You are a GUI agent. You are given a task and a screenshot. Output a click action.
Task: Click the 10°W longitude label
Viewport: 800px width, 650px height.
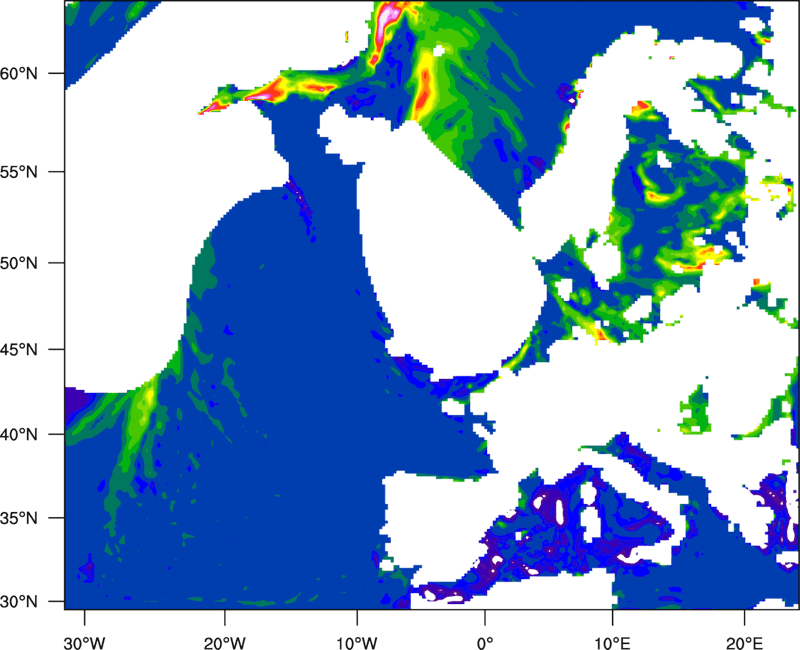click(356, 643)
